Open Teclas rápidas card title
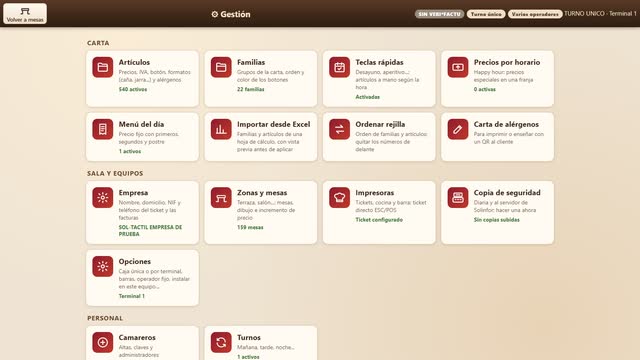Screen dimensions: 640x360 click(379, 62)
